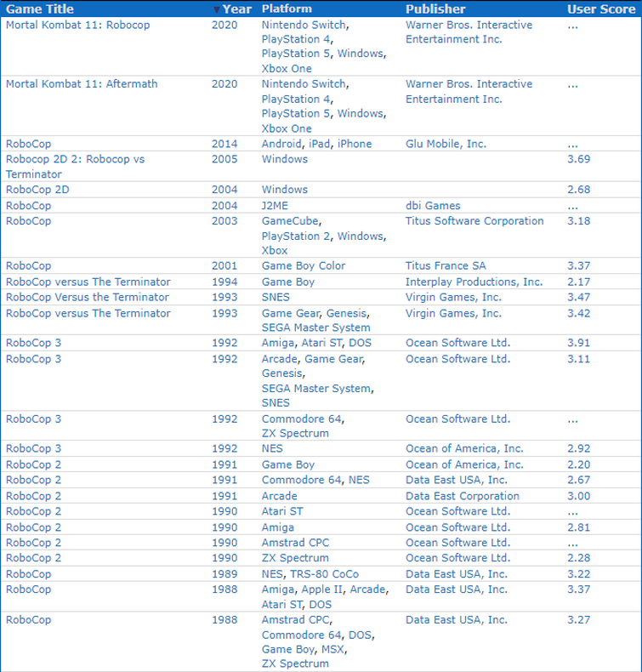Screen dimensions: 642x672
Task: Click the 2.81 user score value
Action: click(578, 527)
